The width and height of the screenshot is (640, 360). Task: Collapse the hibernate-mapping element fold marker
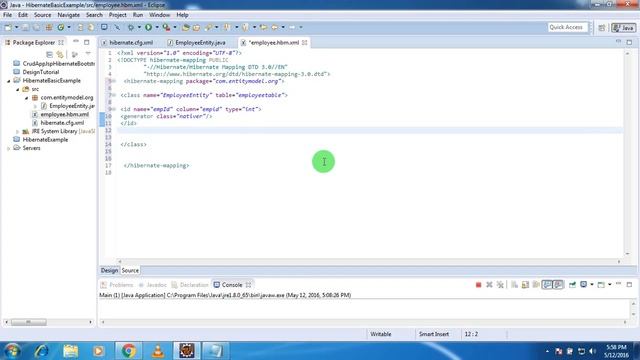pos(114,81)
